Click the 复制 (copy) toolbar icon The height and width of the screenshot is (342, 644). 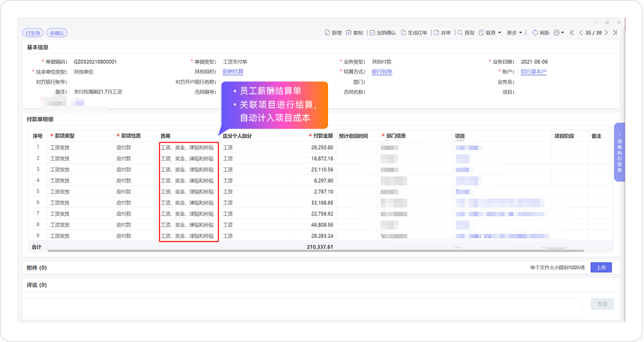tap(348, 33)
